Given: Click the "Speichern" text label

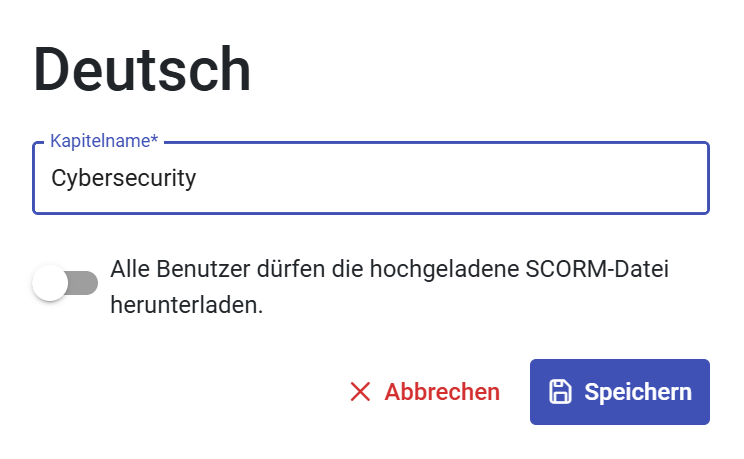Looking at the screenshot, I should click(x=638, y=392).
